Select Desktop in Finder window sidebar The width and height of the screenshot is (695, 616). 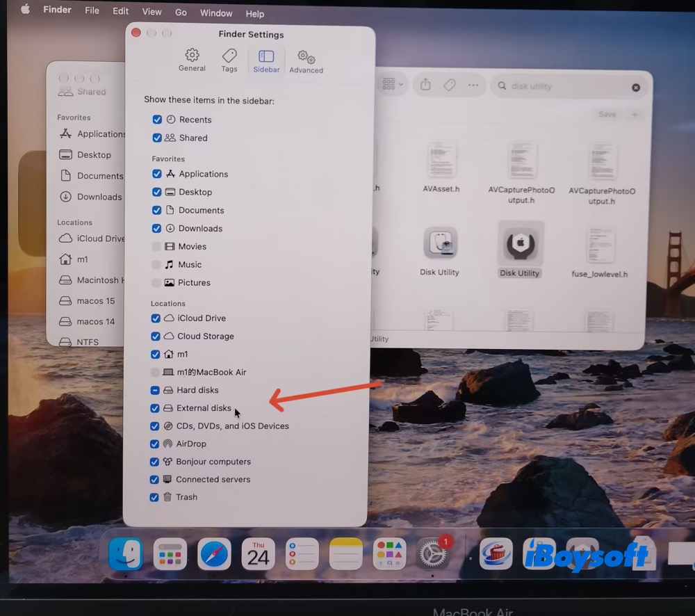(x=85, y=155)
